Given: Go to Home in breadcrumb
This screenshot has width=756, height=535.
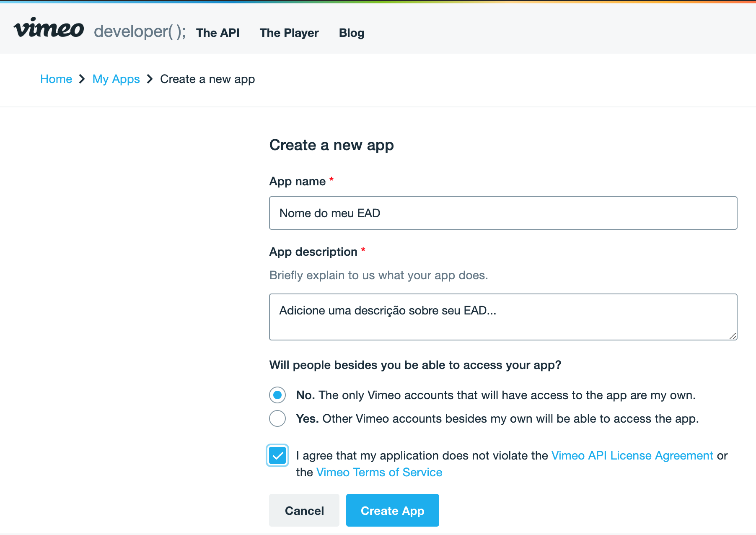Looking at the screenshot, I should pyautogui.click(x=56, y=79).
